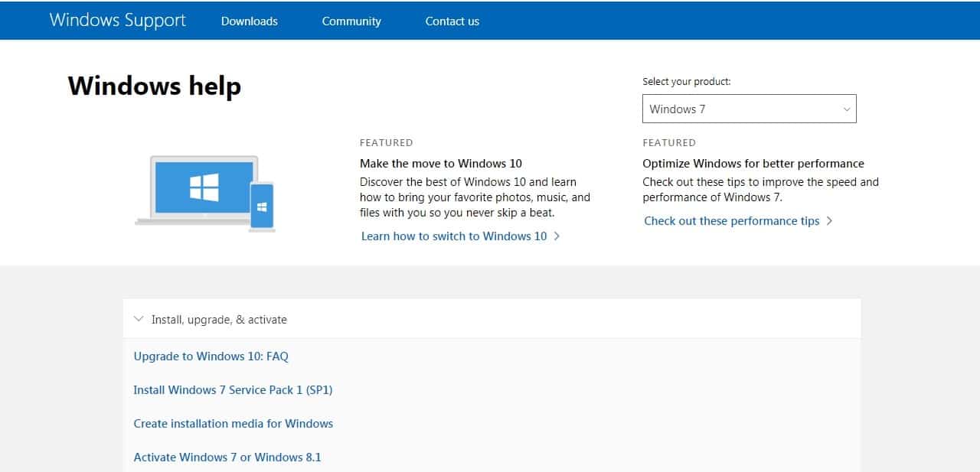Click Learn how to switch to Windows 10

tap(453, 236)
